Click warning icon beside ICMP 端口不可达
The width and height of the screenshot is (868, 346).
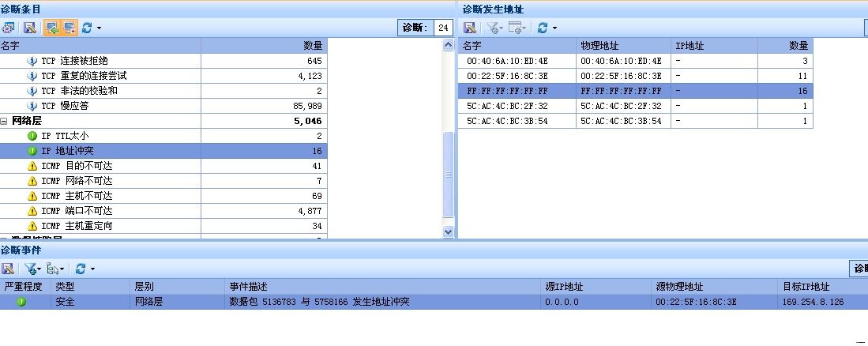pyautogui.click(x=32, y=210)
